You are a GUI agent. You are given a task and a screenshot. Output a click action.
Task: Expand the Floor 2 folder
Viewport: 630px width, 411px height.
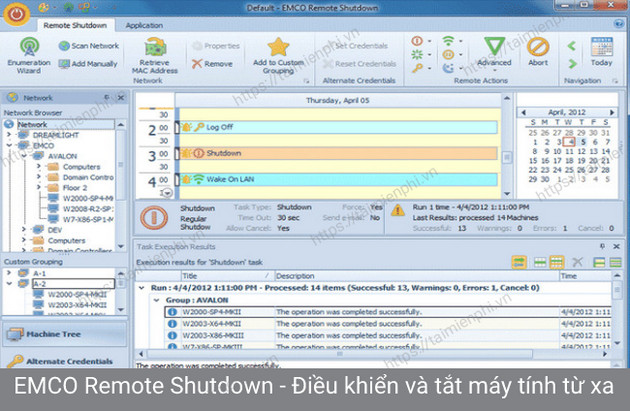pos(39,187)
